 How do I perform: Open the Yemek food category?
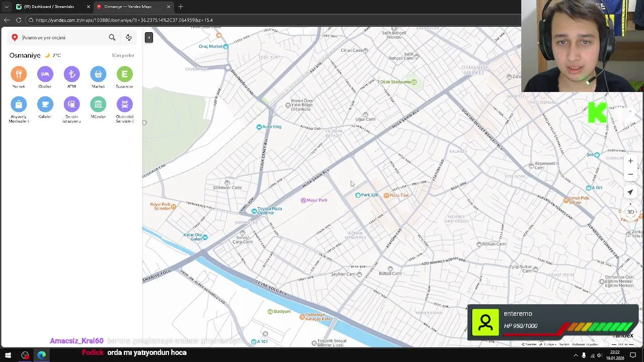19,74
